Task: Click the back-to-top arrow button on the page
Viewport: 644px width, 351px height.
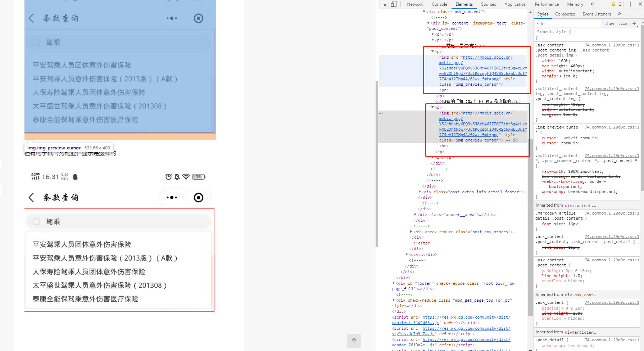Action: [354, 341]
